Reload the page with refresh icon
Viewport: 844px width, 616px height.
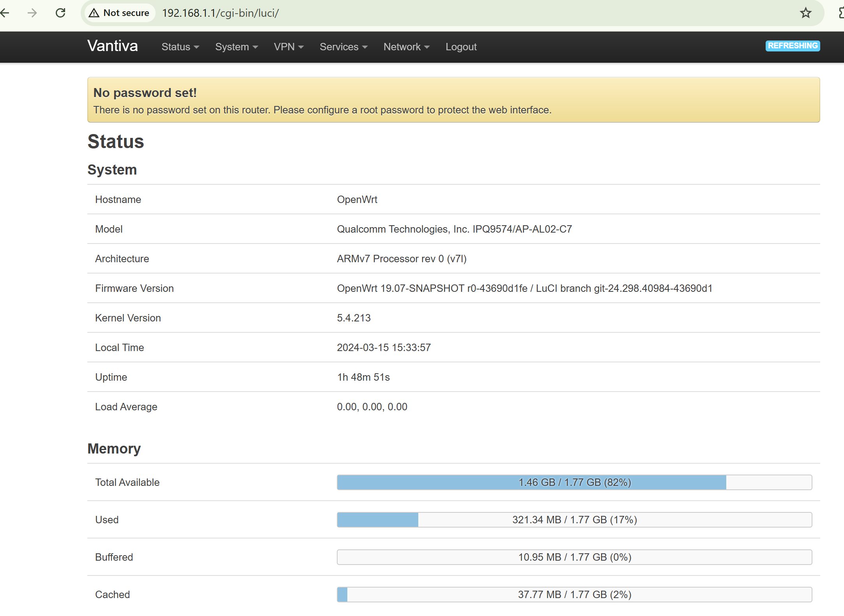[60, 13]
